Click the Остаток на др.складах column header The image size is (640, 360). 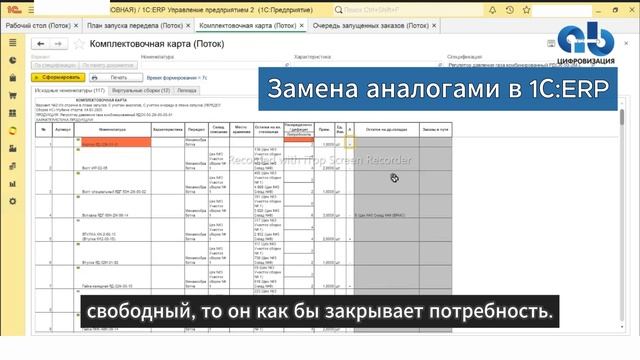pos(387,129)
